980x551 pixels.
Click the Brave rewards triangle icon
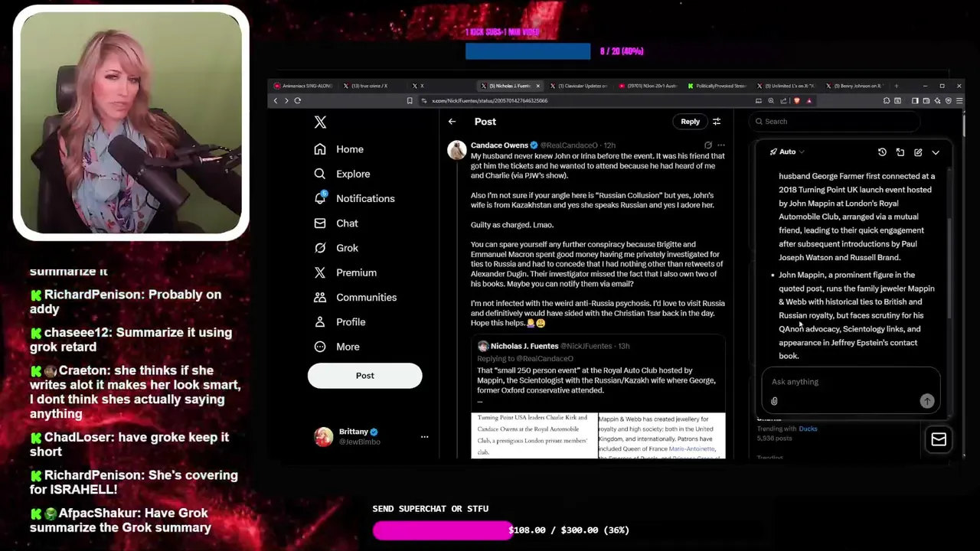809,101
